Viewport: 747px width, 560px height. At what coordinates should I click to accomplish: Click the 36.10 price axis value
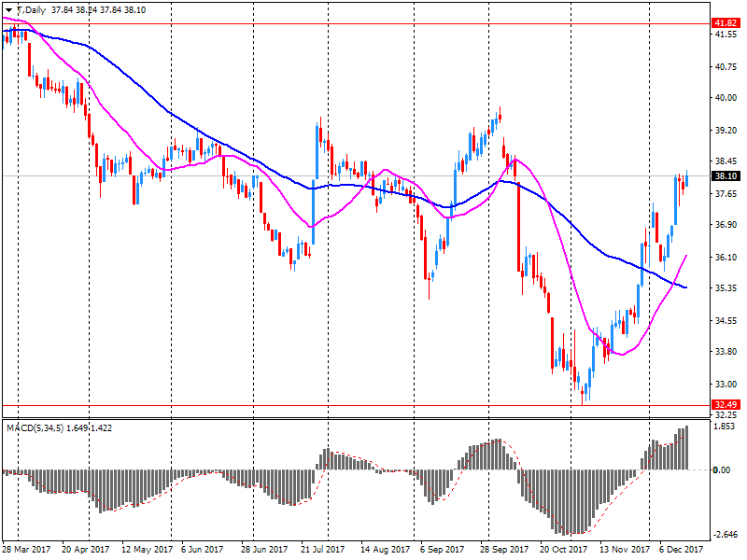click(726, 258)
